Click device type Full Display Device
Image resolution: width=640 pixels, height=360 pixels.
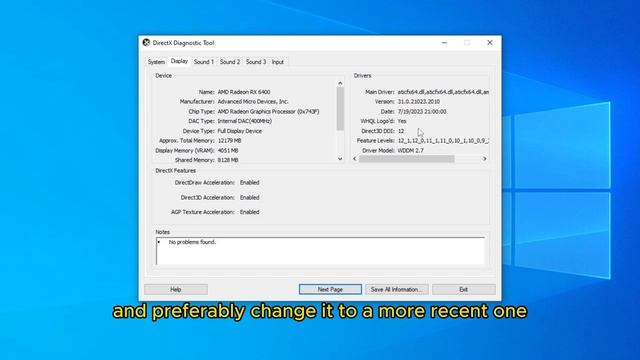[240, 131]
